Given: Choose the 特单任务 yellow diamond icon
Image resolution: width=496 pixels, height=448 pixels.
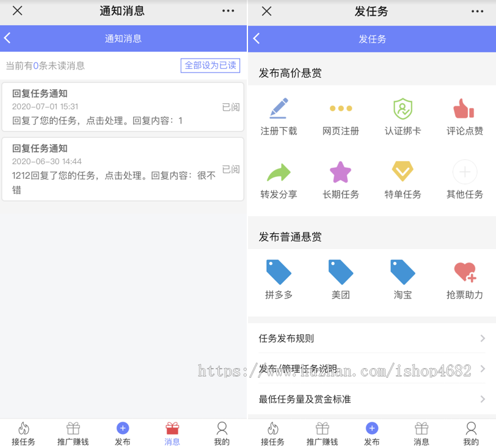Looking at the screenshot, I should click(403, 172).
